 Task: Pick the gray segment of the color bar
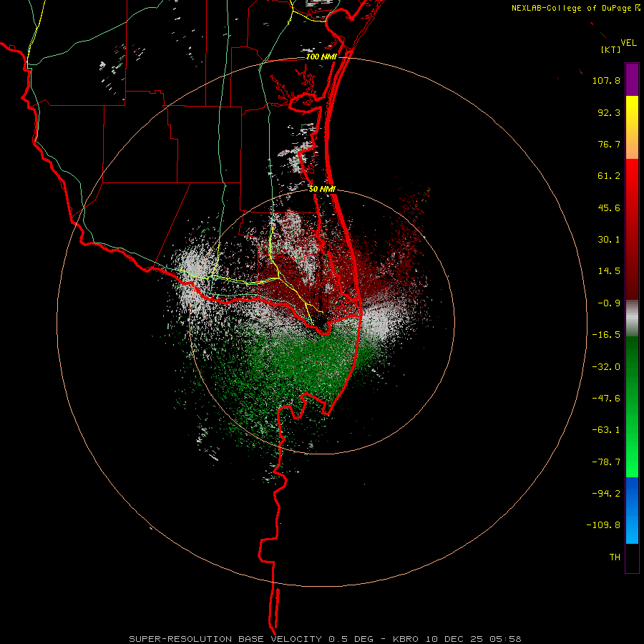click(x=632, y=318)
